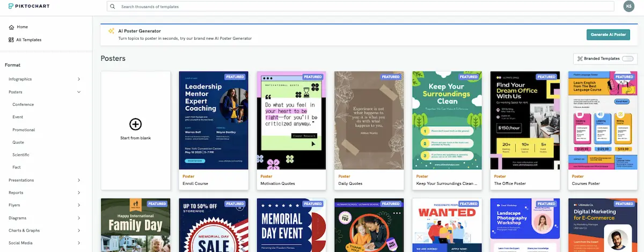644x252 pixels.
Task: Collapse the Posters format category
Action: tap(79, 92)
